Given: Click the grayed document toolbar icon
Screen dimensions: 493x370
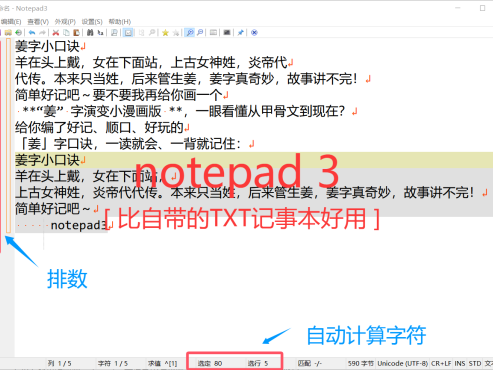Looking at the screenshot, I should 142,33.
